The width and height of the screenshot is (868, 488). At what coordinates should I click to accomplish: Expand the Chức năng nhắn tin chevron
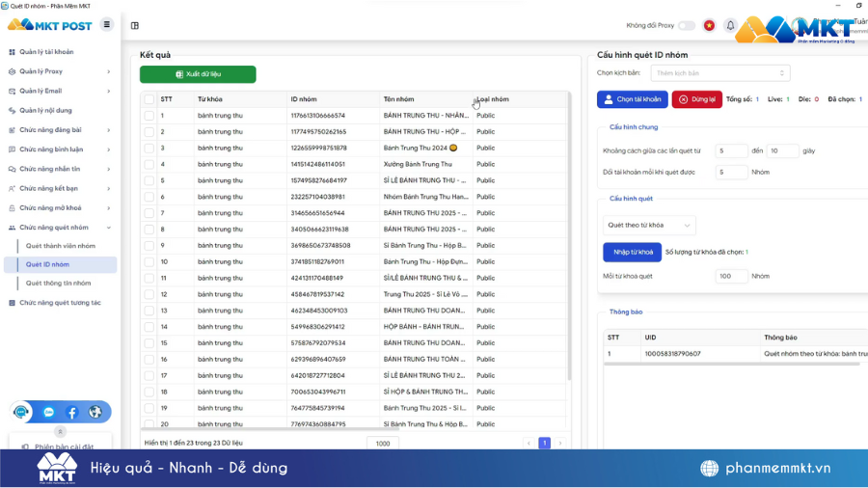tap(108, 170)
